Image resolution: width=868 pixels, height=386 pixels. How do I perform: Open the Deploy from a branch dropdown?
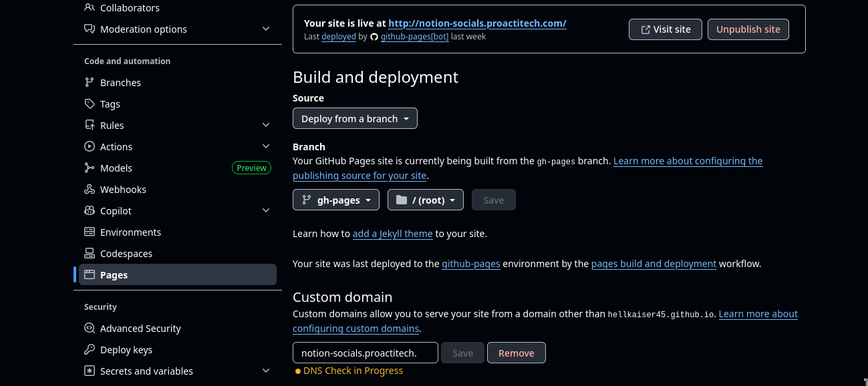pos(355,118)
